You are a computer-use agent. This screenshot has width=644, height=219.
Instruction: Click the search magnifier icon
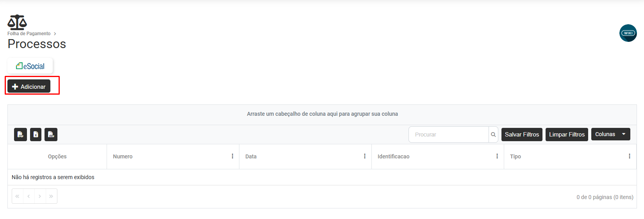493,135
